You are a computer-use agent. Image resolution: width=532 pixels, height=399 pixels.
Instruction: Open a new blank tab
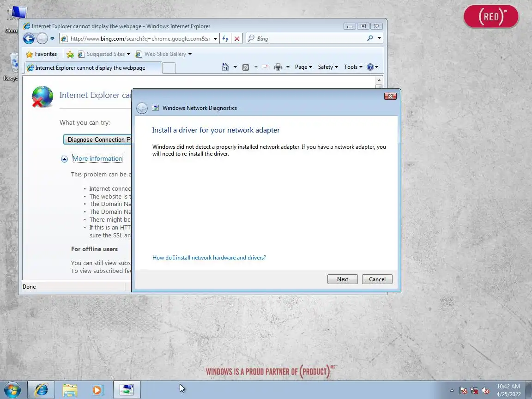click(x=169, y=68)
